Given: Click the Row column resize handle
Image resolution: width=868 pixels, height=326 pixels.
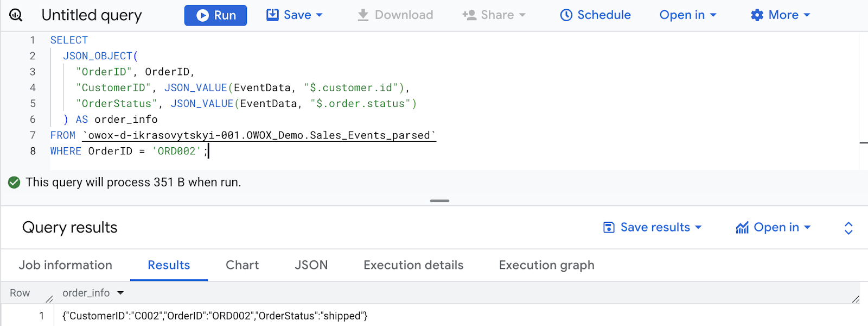Looking at the screenshot, I should coord(49,299).
